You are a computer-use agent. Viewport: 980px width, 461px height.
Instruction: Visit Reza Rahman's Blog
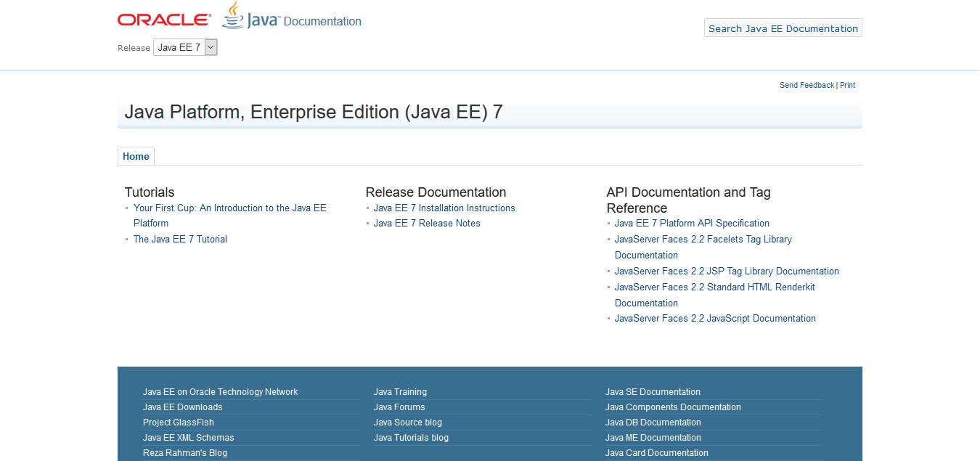[185, 453]
